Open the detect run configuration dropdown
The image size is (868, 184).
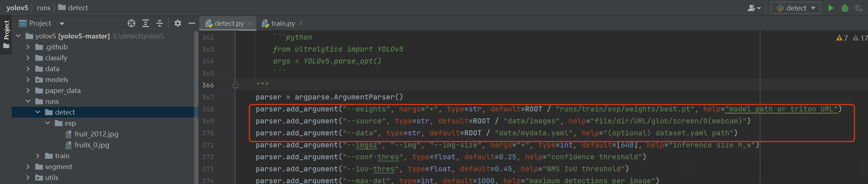pos(796,8)
